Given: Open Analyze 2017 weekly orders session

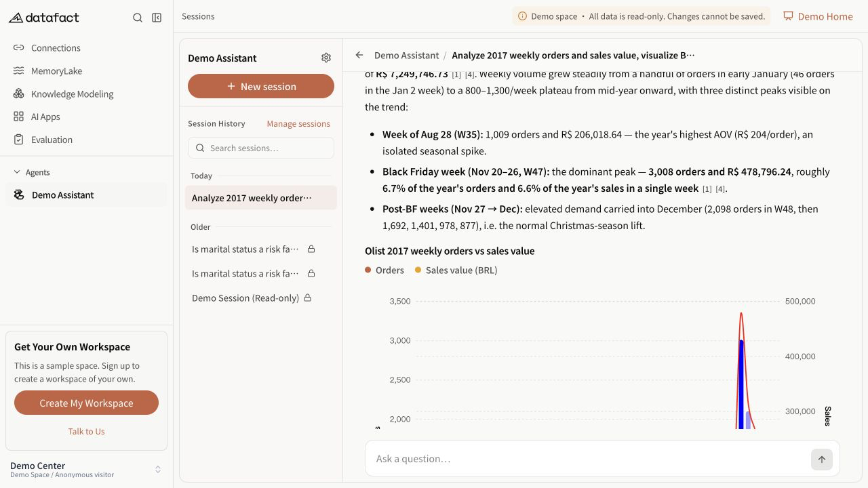Looking at the screenshot, I should [x=261, y=198].
